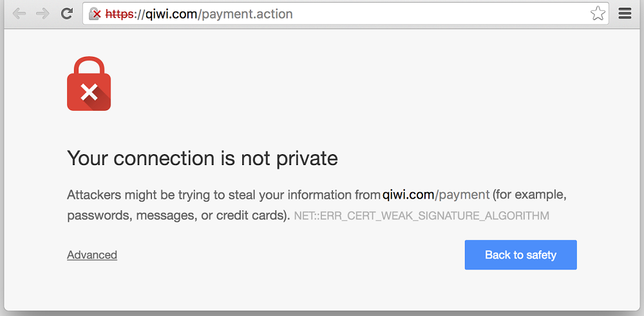Viewport: 644px width, 316px height.
Task: Click the qiwi.com/payment text in the warning
Action: coord(436,194)
